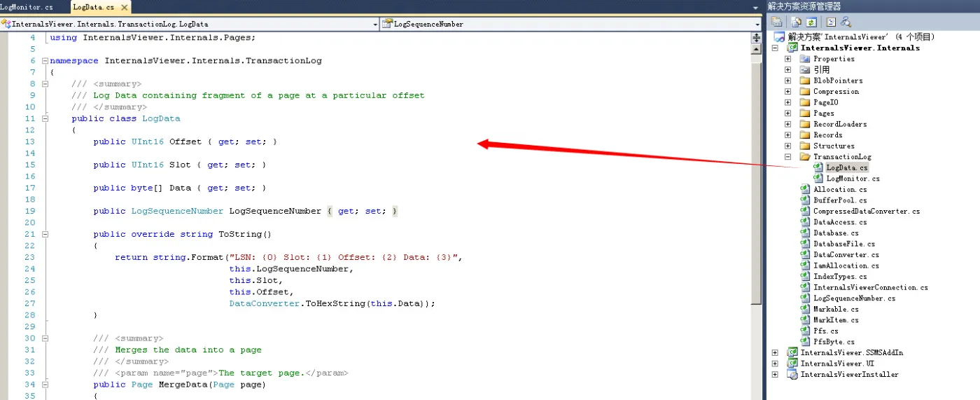Click View Code toolbar icon
This screenshot has height=400, width=980.
pos(831,22)
